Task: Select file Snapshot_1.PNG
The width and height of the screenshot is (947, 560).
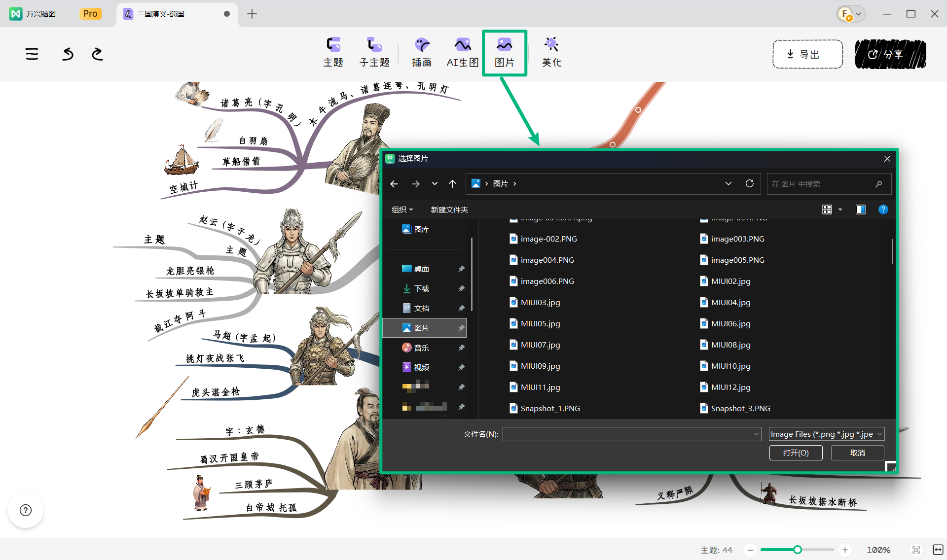Action: 545,408
